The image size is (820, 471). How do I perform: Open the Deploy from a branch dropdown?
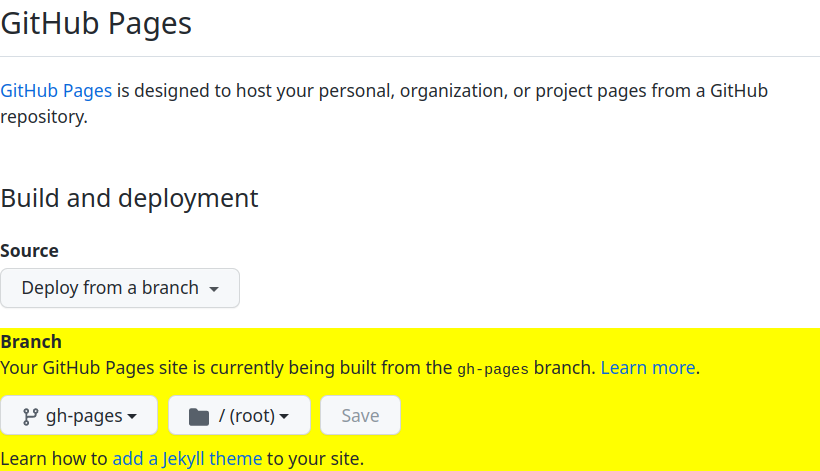click(120, 288)
